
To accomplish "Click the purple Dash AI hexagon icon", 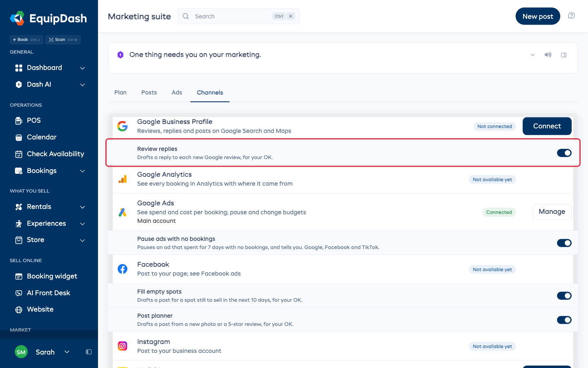I will point(120,55).
